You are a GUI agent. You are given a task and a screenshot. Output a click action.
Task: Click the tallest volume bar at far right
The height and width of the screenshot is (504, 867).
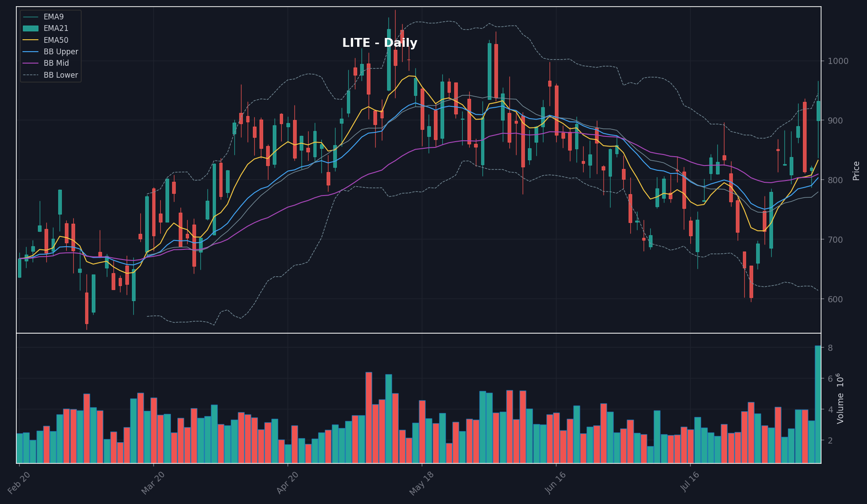tap(818, 404)
